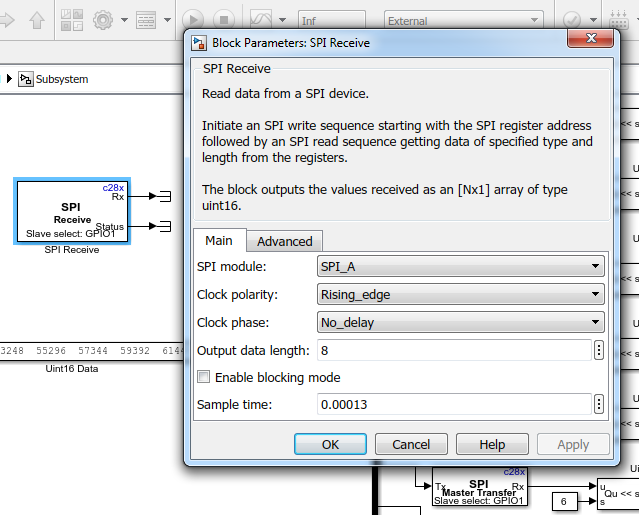
Task: Click the Uint16 Data display block
Action: click(92, 351)
